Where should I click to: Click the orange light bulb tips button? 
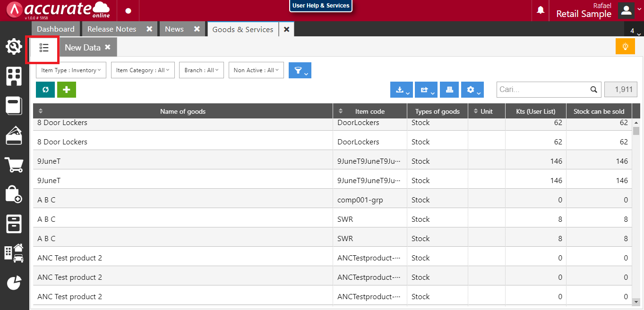[625, 46]
